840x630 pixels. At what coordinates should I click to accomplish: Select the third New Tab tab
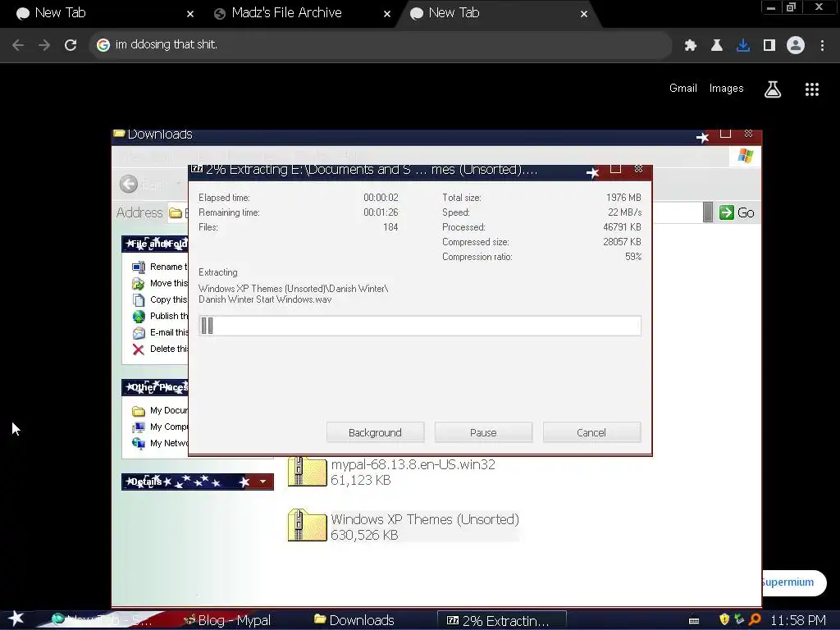tap(498, 14)
